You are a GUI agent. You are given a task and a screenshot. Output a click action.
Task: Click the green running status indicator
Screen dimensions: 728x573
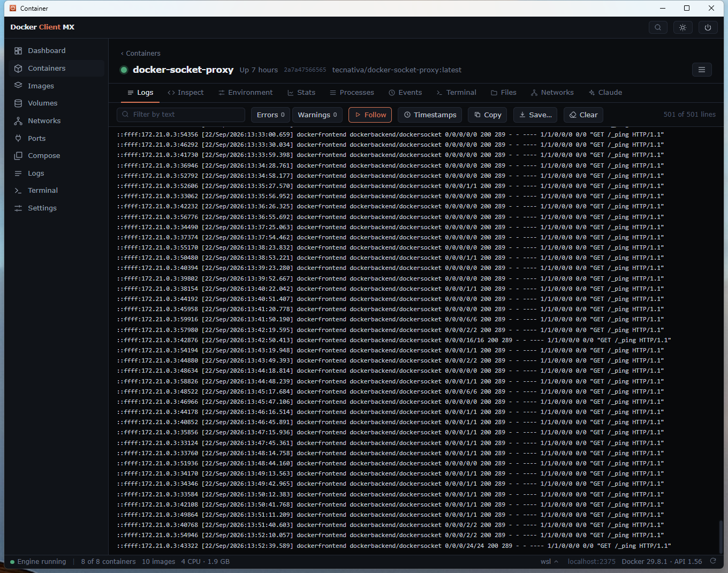[x=124, y=70]
